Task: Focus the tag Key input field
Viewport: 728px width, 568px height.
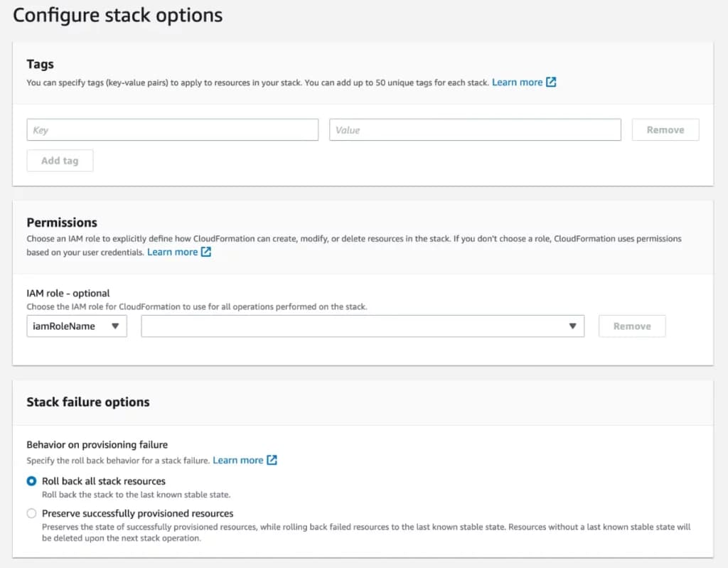Action: (172, 130)
